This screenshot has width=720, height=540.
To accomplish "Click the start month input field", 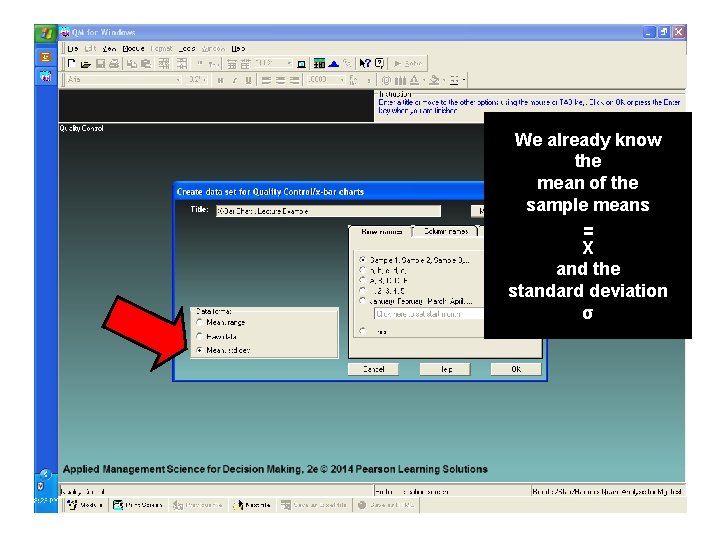I will coord(429,314).
